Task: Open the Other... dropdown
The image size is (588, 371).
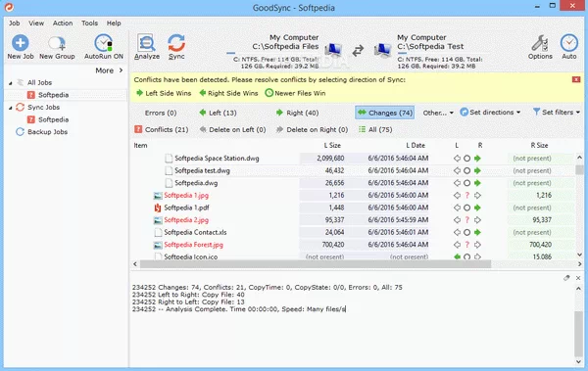Action: (x=438, y=113)
